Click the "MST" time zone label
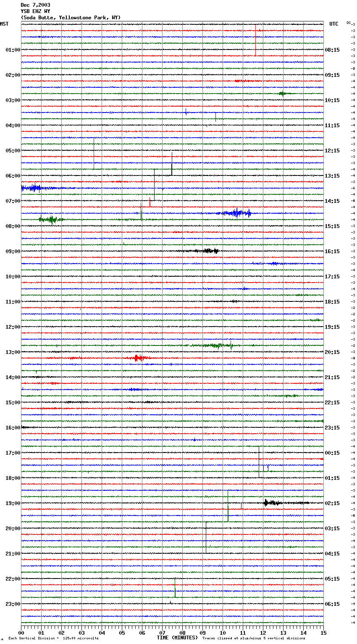This screenshot has height=644, width=357. point(4,24)
